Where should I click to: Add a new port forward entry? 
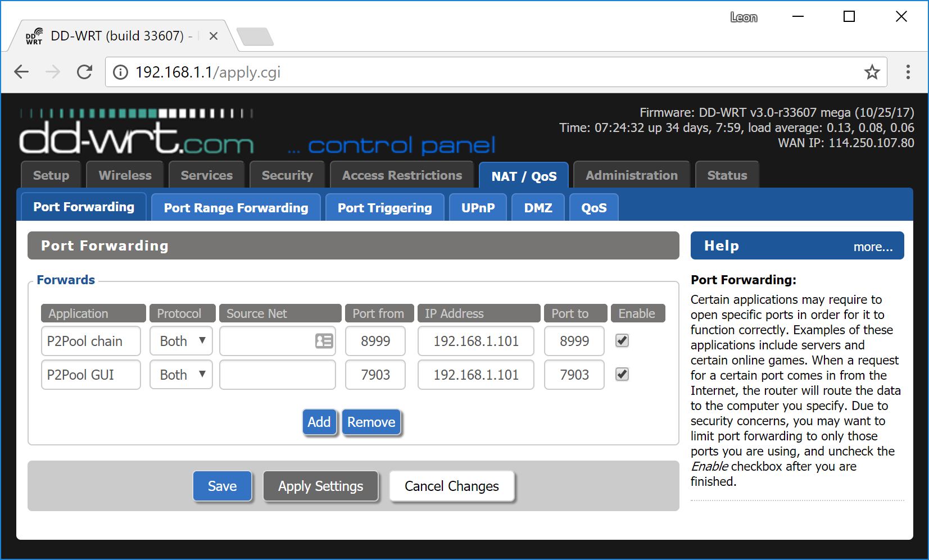tap(319, 422)
